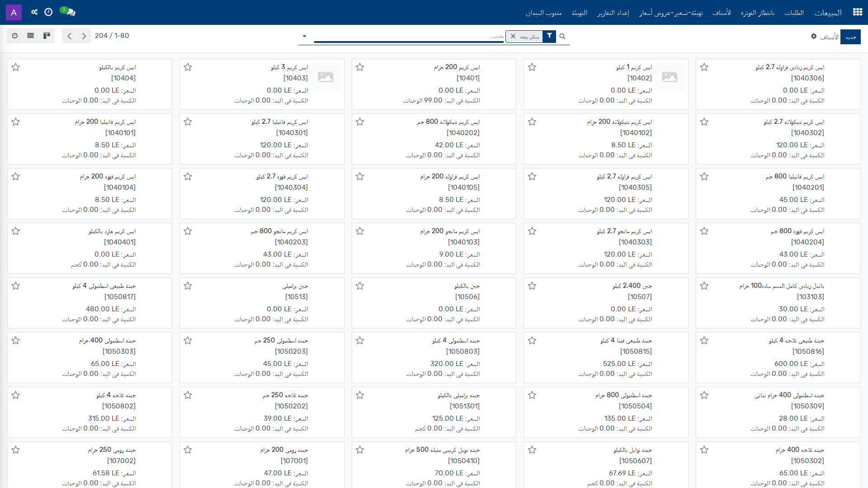Mark product [1040302] as favorite
The width and height of the screenshot is (868, 488).
click(704, 122)
